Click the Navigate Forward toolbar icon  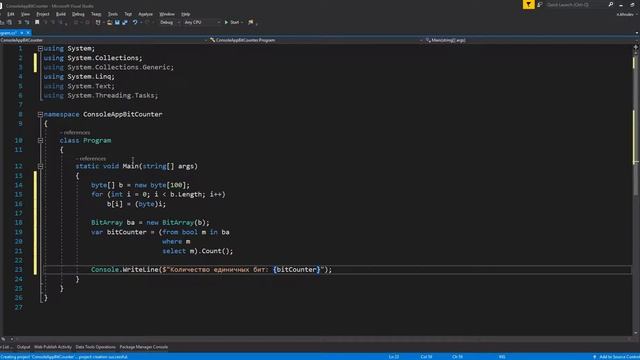coord(87,22)
